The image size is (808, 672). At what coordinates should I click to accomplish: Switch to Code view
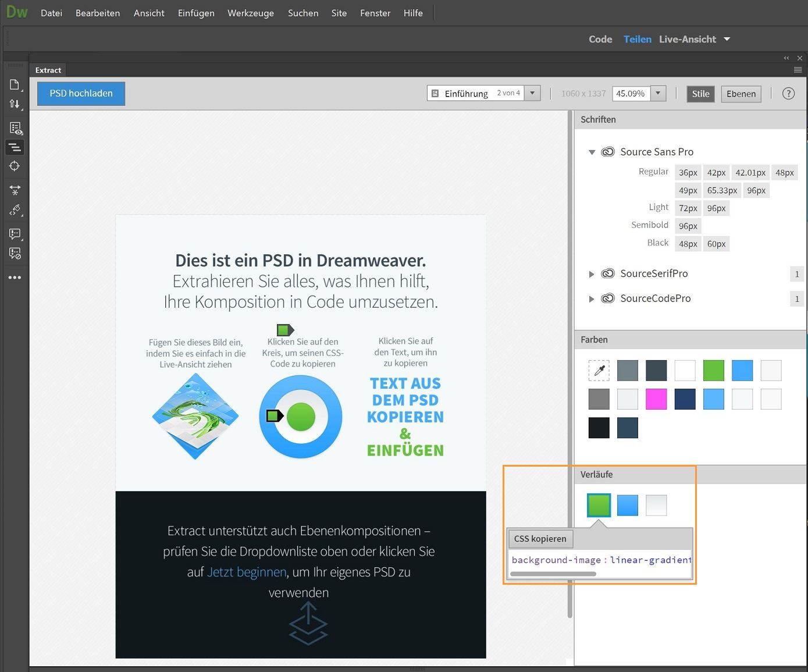pos(600,39)
